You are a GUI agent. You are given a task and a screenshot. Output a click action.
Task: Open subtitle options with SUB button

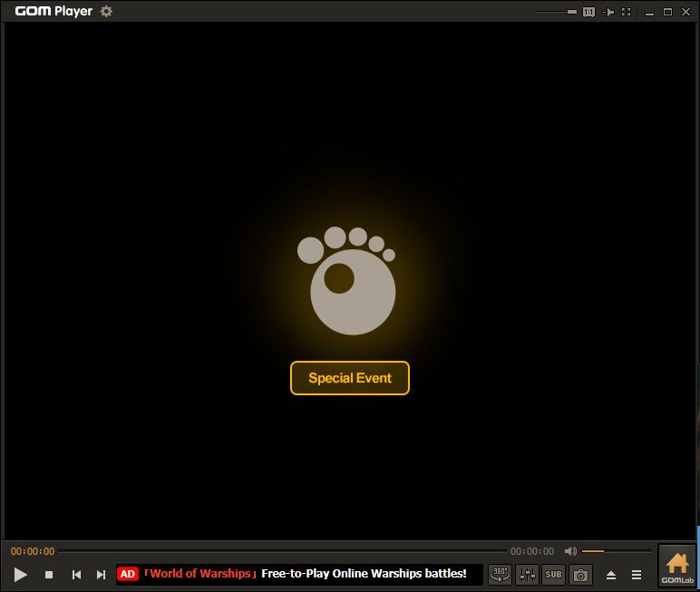click(554, 575)
